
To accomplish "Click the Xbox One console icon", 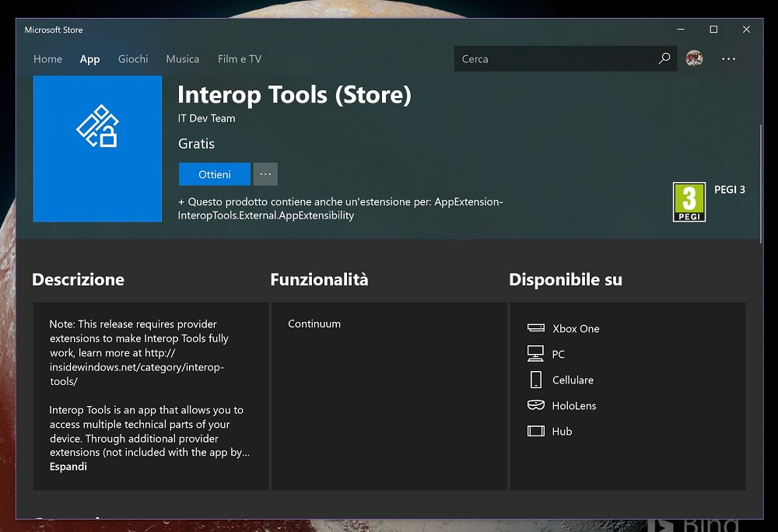I will (535, 327).
